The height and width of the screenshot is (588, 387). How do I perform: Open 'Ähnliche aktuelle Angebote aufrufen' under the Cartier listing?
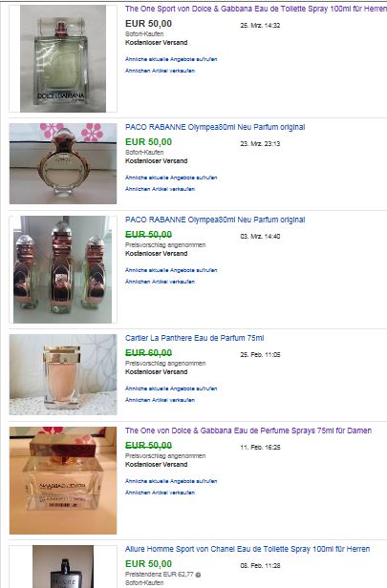pyautogui.click(x=171, y=388)
